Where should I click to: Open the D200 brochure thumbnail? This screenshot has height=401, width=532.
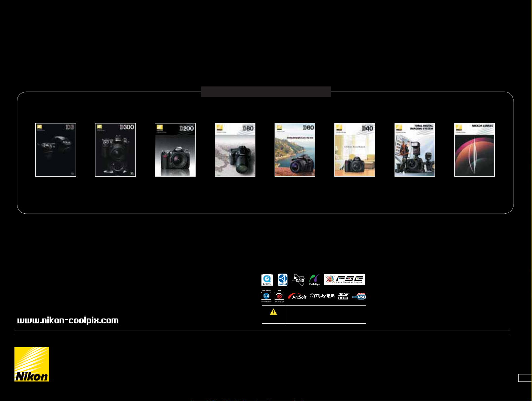point(175,150)
